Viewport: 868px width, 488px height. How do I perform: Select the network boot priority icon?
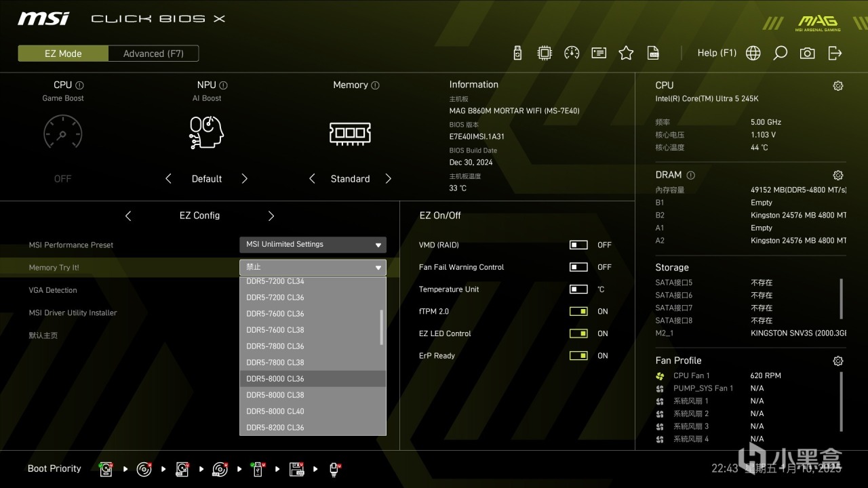coord(335,469)
